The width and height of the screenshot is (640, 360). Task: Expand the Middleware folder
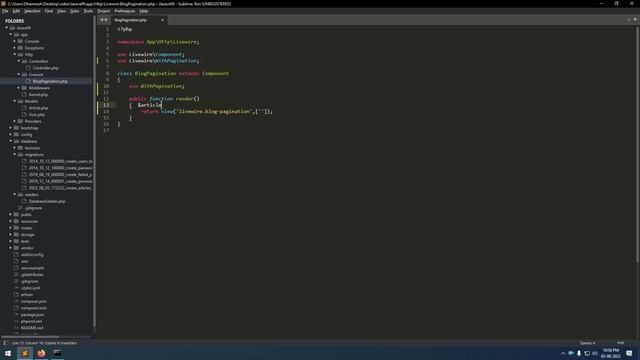(19, 88)
